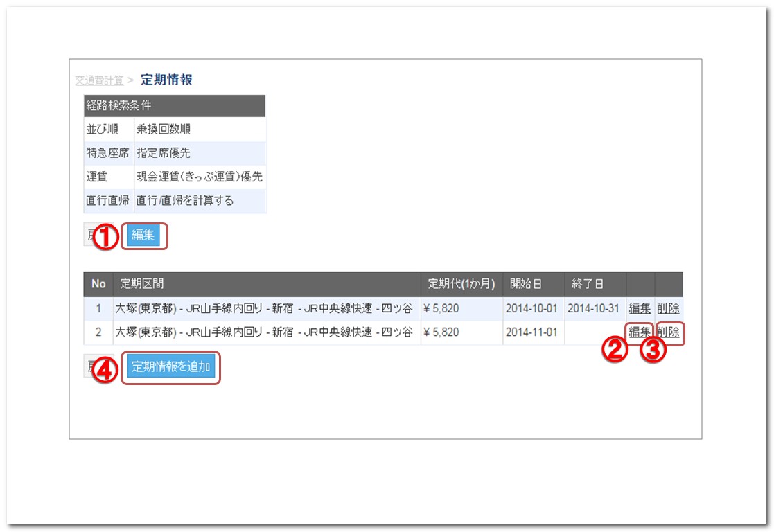774x532 pixels.
Task: Click the 定期代(1か月) column header
Action: click(x=461, y=284)
